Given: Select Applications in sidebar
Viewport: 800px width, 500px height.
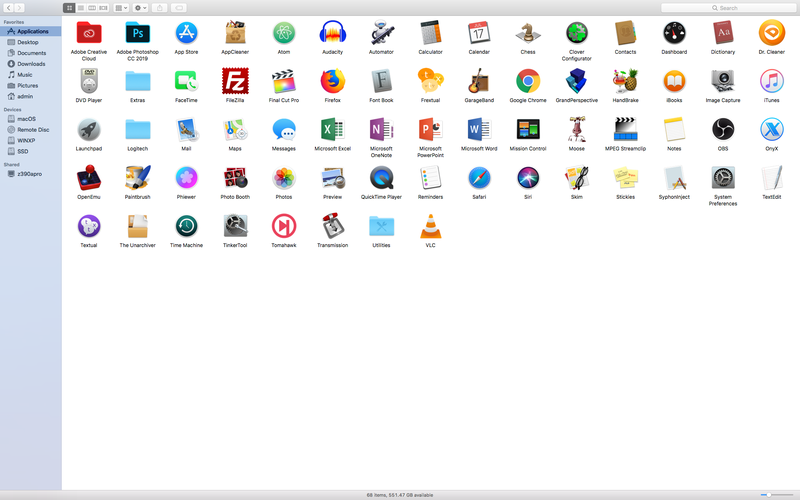Looking at the screenshot, I should [31, 31].
